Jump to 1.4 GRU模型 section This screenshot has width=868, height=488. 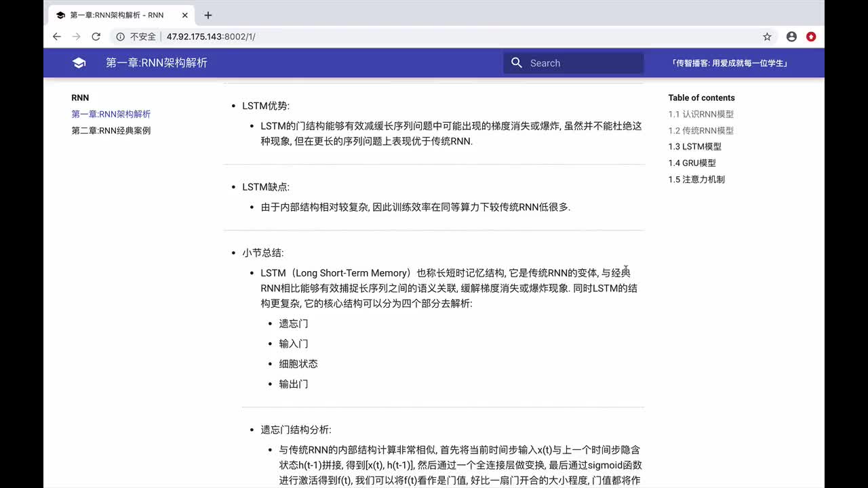[x=692, y=163]
